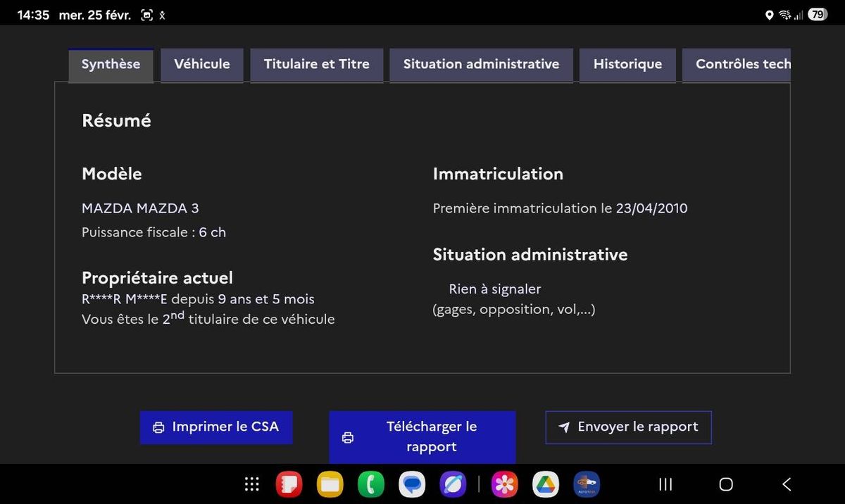Select the Situation administrative tab
845x504 pixels.
point(481,65)
